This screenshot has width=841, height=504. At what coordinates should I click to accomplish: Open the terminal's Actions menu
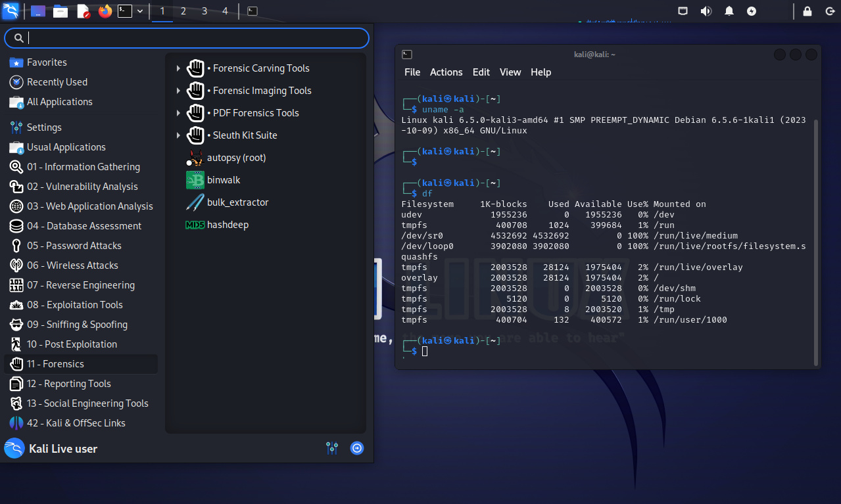coord(446,72)
